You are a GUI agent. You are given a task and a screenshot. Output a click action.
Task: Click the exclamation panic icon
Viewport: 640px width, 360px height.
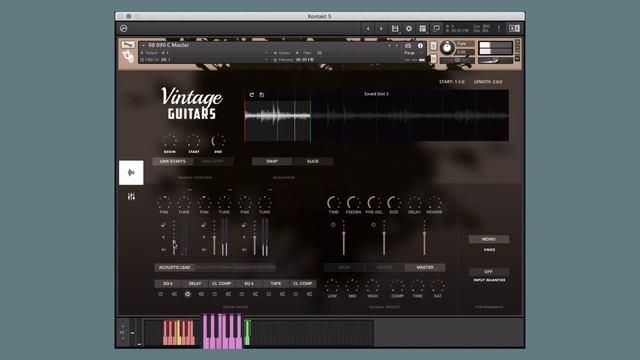point(498,28)
